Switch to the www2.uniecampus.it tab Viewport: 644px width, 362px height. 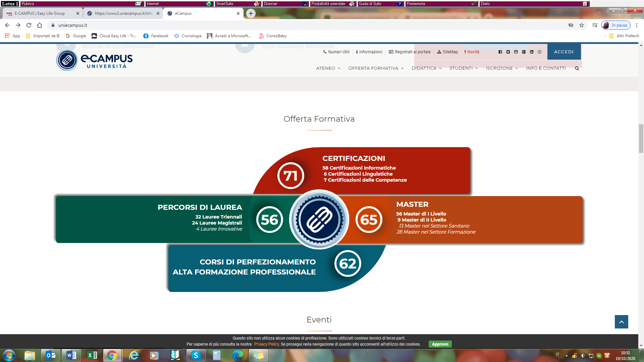tap(123, 13)
